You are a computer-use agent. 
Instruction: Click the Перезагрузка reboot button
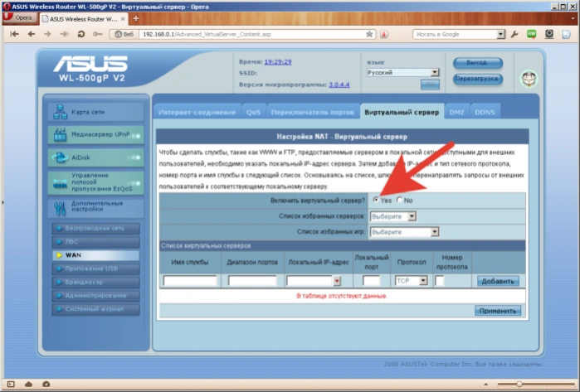click(x=478, y=79)
